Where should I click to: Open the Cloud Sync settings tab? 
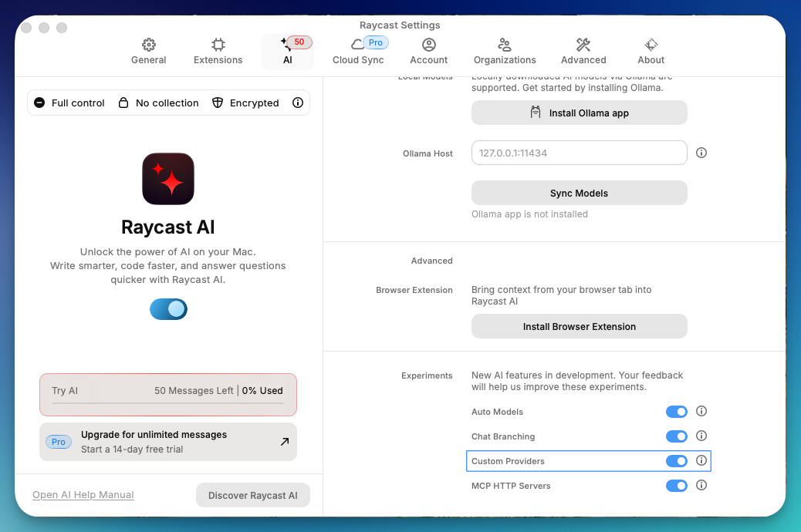pos(358,50)
